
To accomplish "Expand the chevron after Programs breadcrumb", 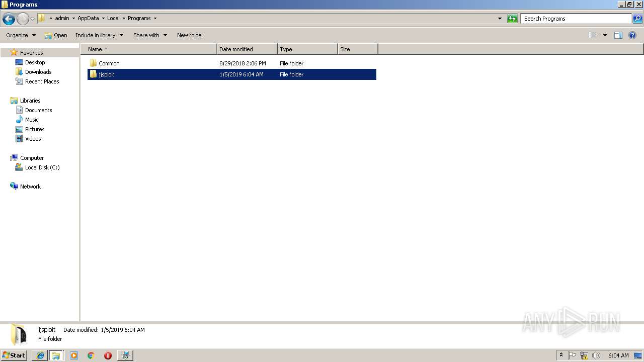I will (155, 18).
